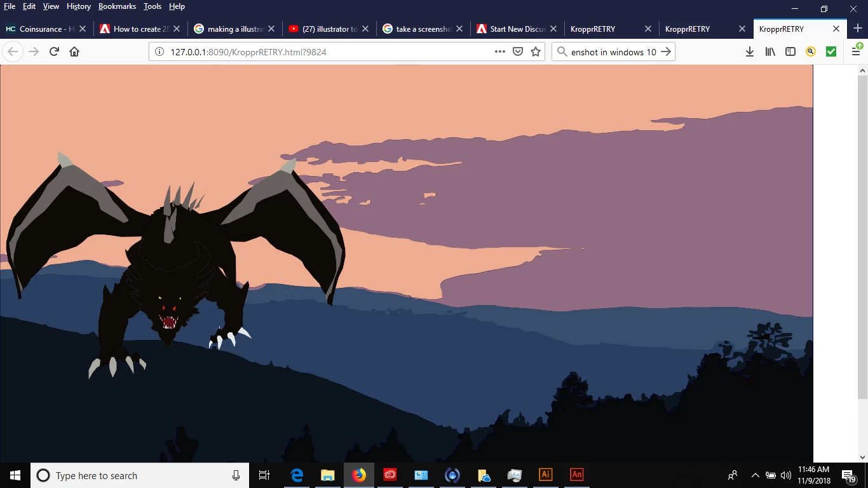Open a new tab with plus
Viewport: 868px width, 488px height.
[858, 29]
